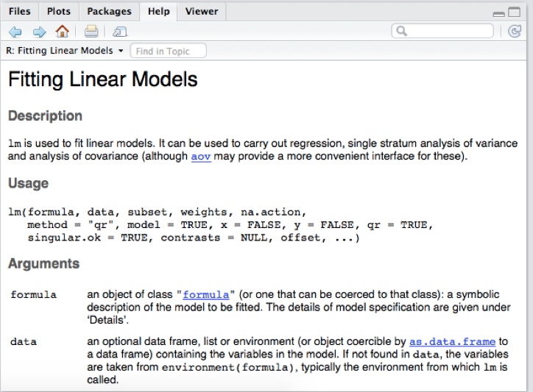Open the formula class link

pyautogui.click(x=206, y=294)
